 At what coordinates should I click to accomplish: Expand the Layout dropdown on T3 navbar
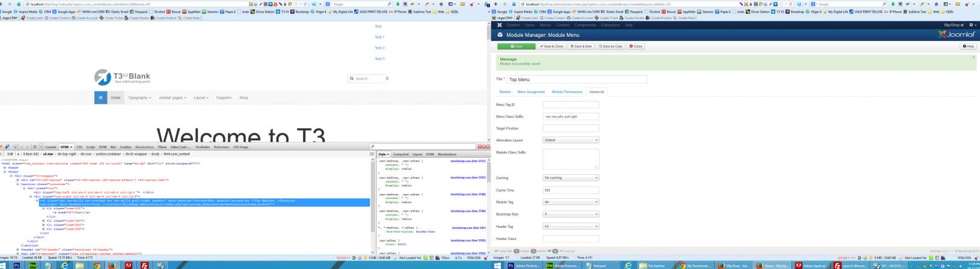201,97
